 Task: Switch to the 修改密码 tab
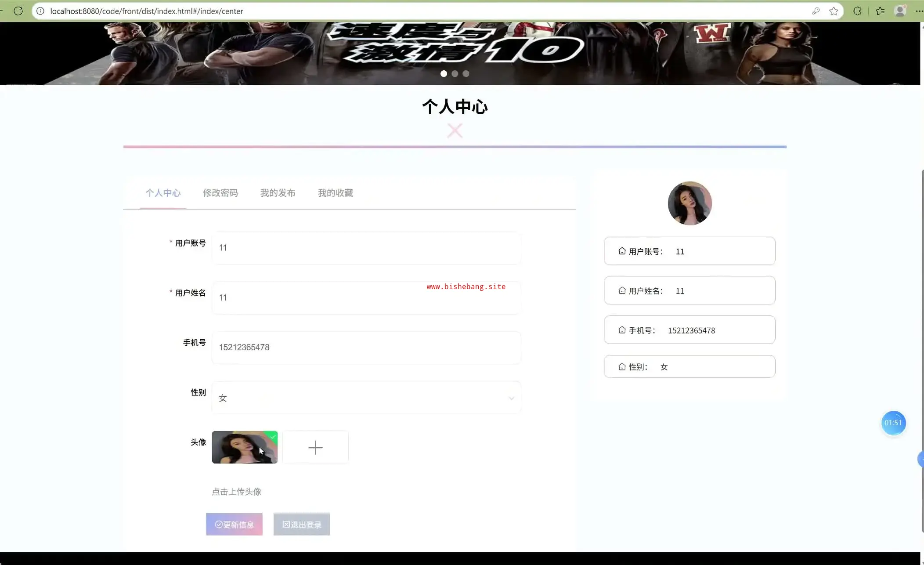coord(220,193)
